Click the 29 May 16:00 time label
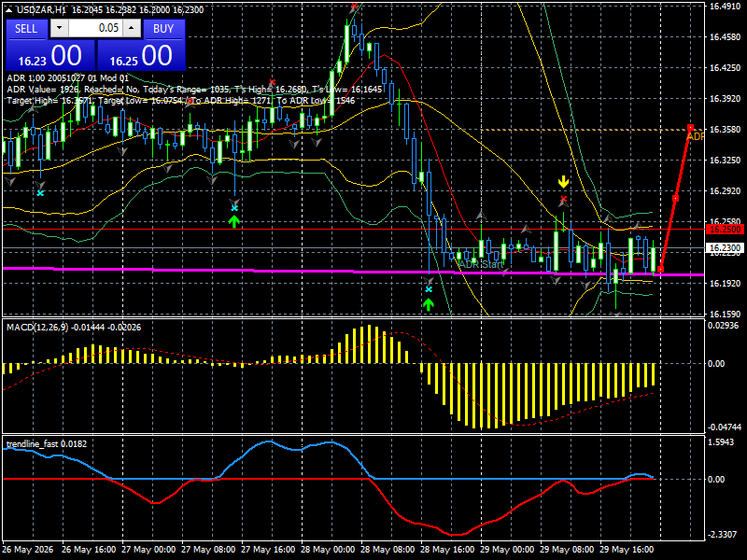 (x=626, y=549)
